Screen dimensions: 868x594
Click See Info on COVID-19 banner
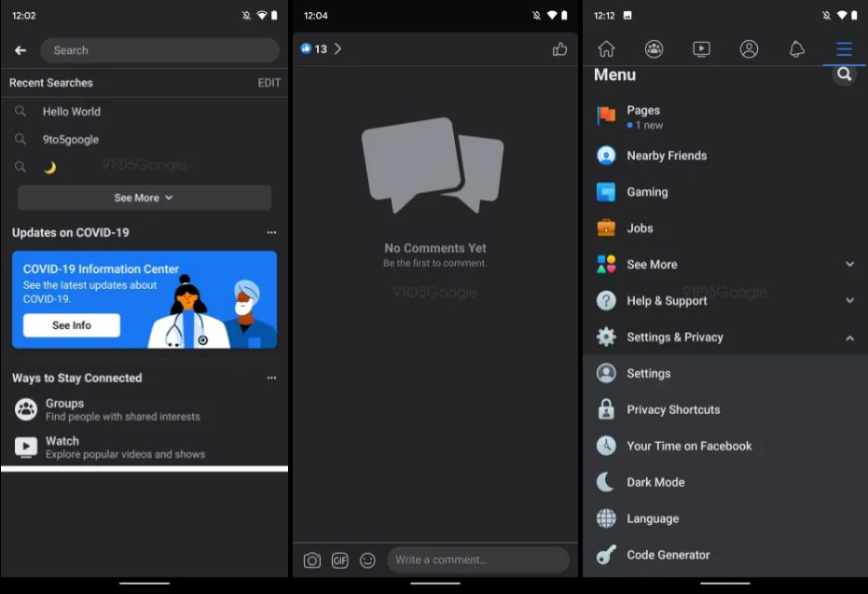pyautogui.click(x=72, y=325)
